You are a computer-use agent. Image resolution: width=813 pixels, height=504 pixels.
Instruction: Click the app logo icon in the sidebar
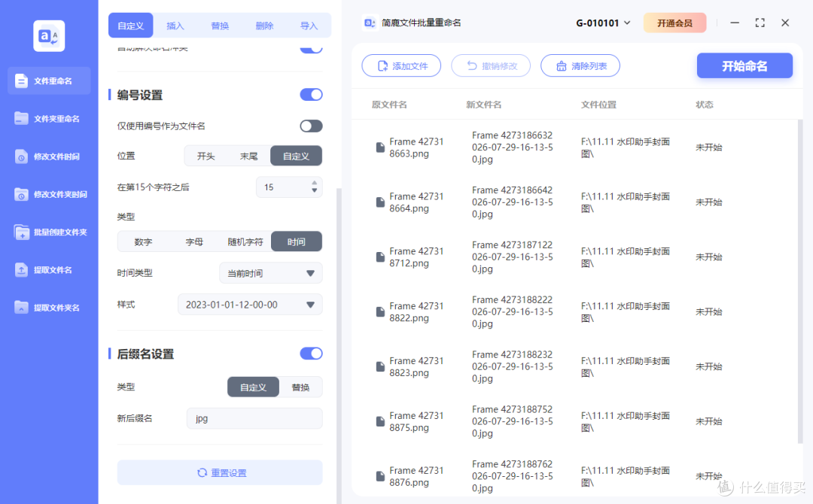49,36
